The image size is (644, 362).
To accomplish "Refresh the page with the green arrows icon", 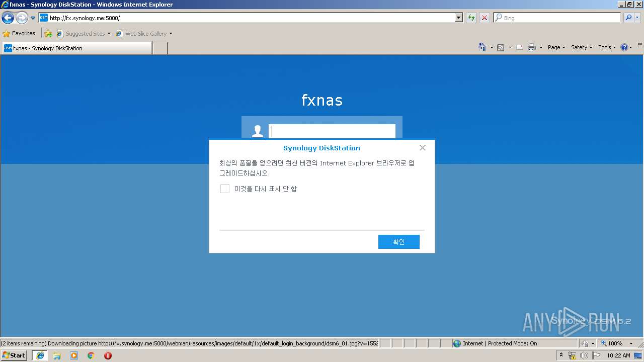I will click(471, 18).
